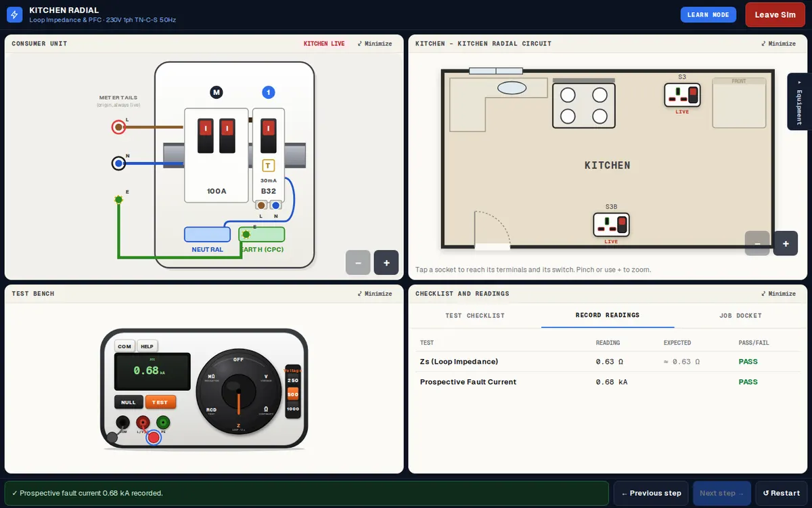Click the meter tails Line terminal
Screen dimensions: 812x508
[x=118, y=127]
